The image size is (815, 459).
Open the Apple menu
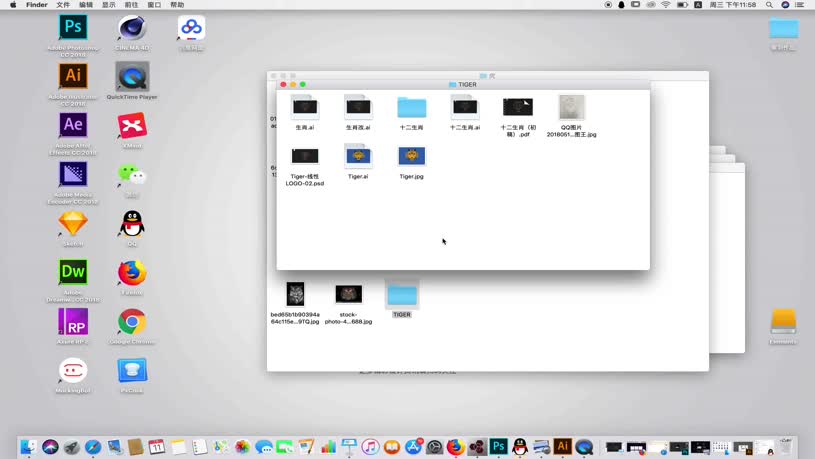coord(13,5)
